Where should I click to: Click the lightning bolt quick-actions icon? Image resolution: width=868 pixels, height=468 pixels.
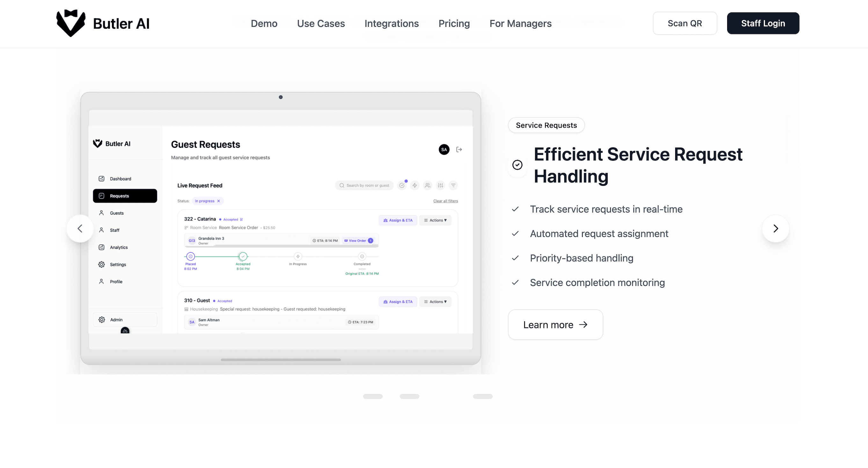415,185
